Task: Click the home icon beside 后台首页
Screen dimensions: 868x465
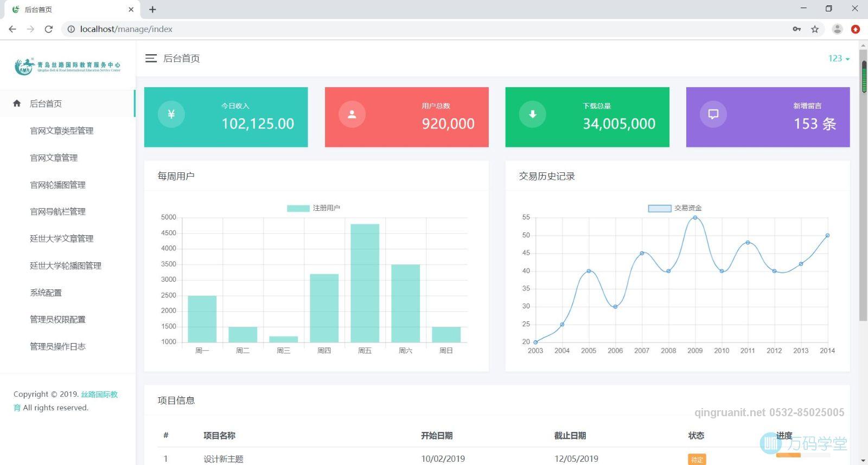Action: 17,104
